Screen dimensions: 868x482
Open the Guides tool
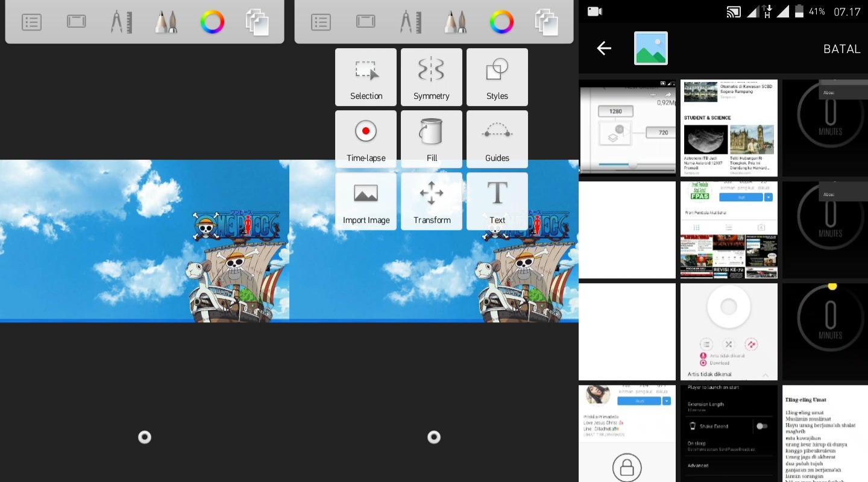click(497, 139)
